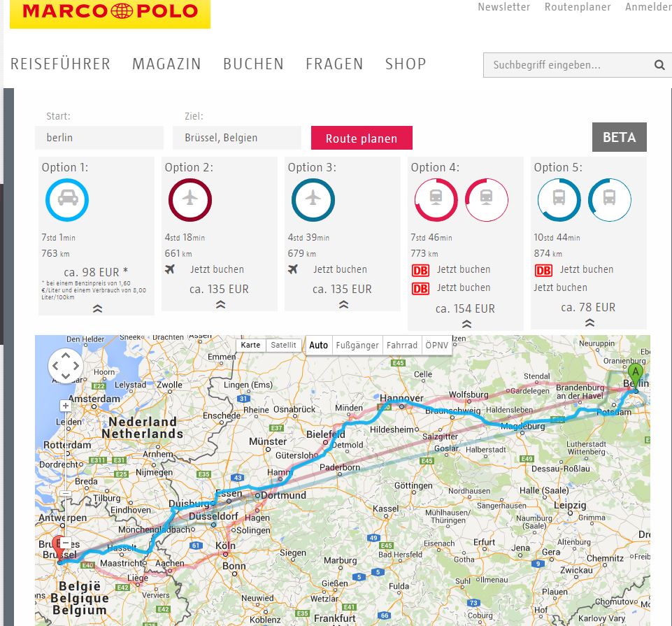Viewport: 672px width, 626px height.
Task: Select the dark red airplane icon in Option 2
Action: click(190, 200)
